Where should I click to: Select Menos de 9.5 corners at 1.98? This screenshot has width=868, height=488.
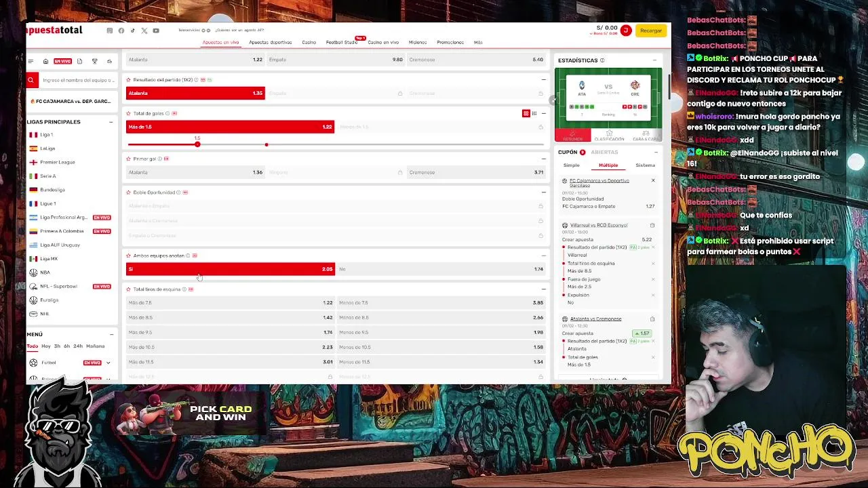[x=441, y=332]
